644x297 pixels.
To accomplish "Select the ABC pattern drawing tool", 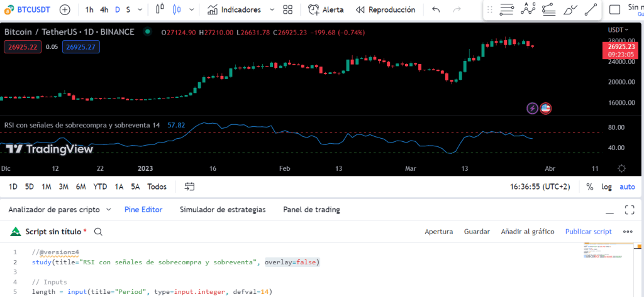I will tap(528, 9).
